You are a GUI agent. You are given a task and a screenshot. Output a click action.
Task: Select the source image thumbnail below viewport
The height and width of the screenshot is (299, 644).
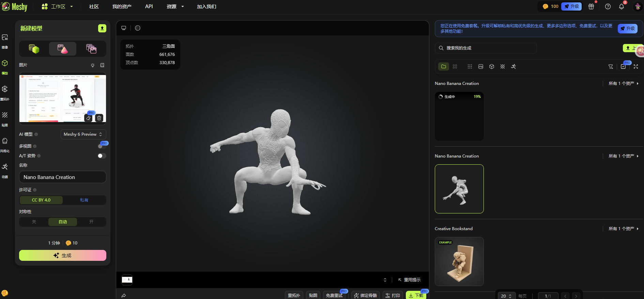coord(127,280)
